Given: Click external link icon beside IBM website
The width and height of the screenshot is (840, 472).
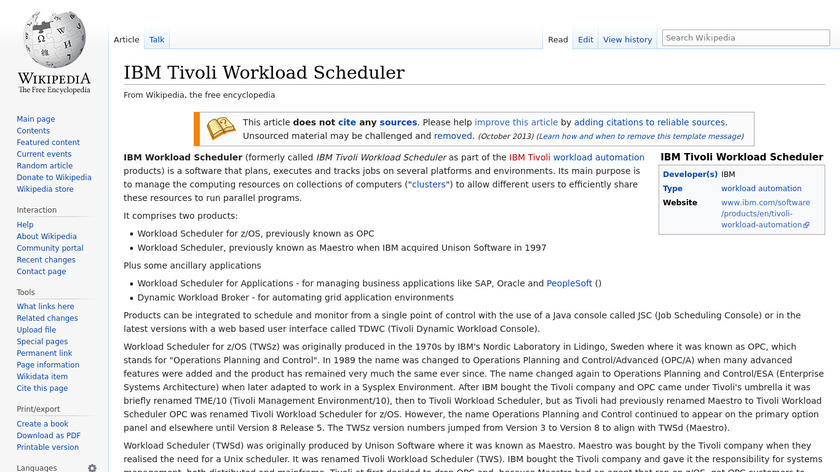Looking at the screenshot, I should click(807, 225).
